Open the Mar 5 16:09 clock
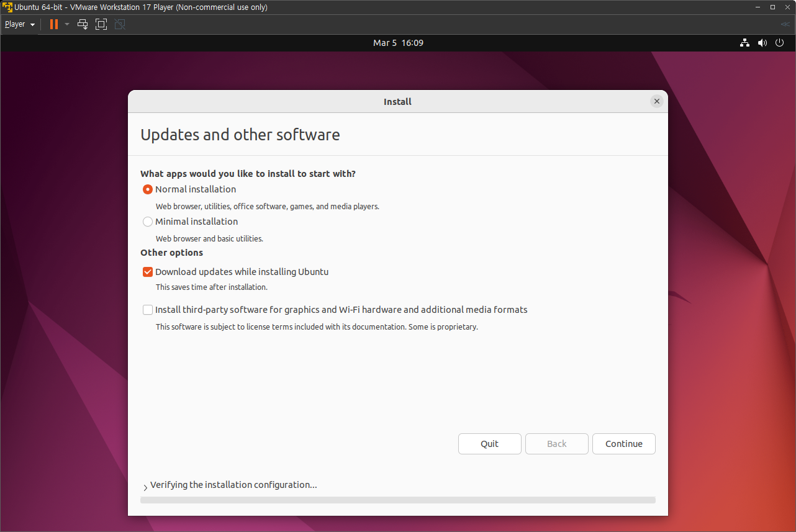Viewport: 796px width, 532px height. point(398,43)
